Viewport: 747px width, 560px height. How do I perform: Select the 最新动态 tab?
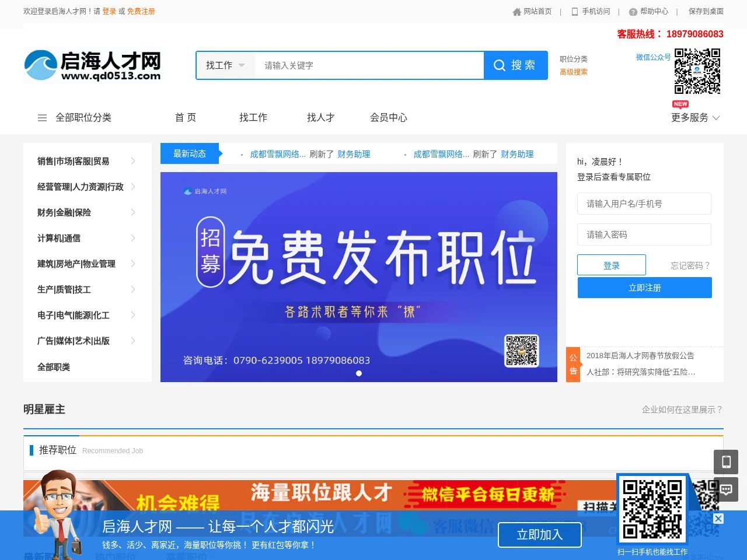point(190,153)
